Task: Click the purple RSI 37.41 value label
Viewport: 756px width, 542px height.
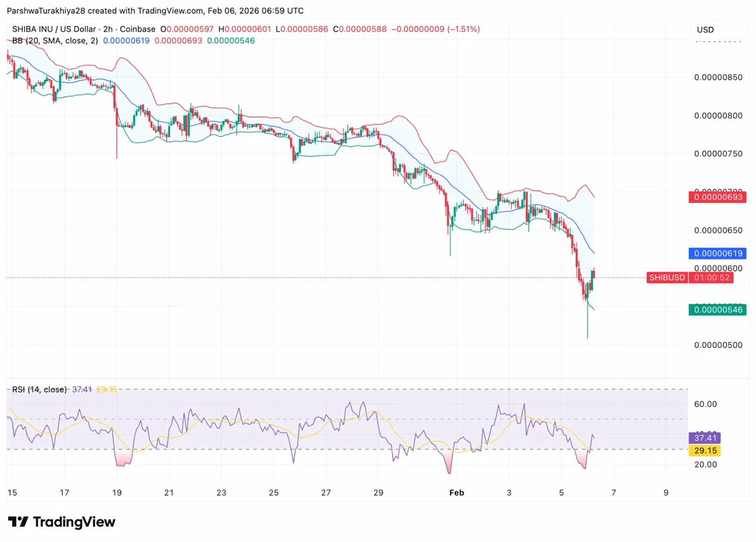Action: pyautogui.click(x=705, y=438)
